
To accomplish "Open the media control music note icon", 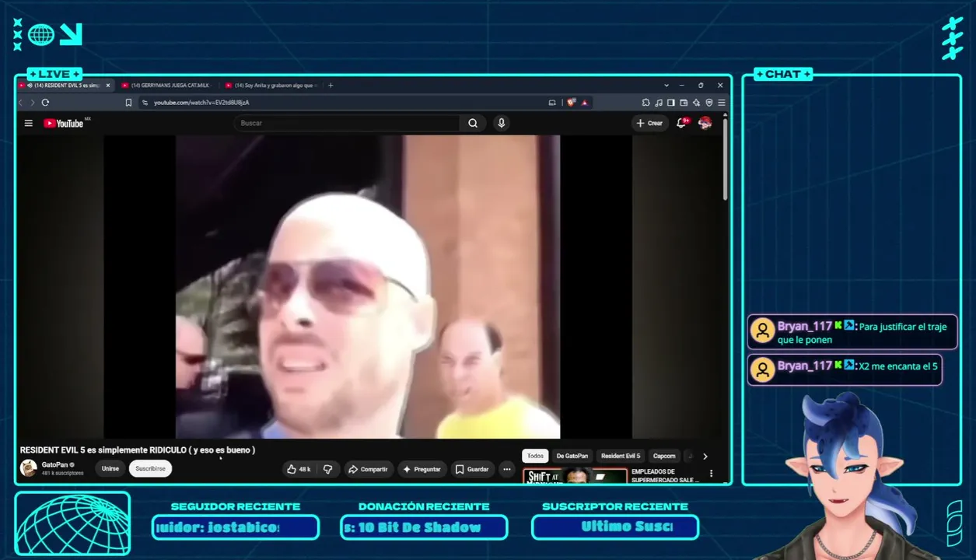I will (x=659, y=103).
